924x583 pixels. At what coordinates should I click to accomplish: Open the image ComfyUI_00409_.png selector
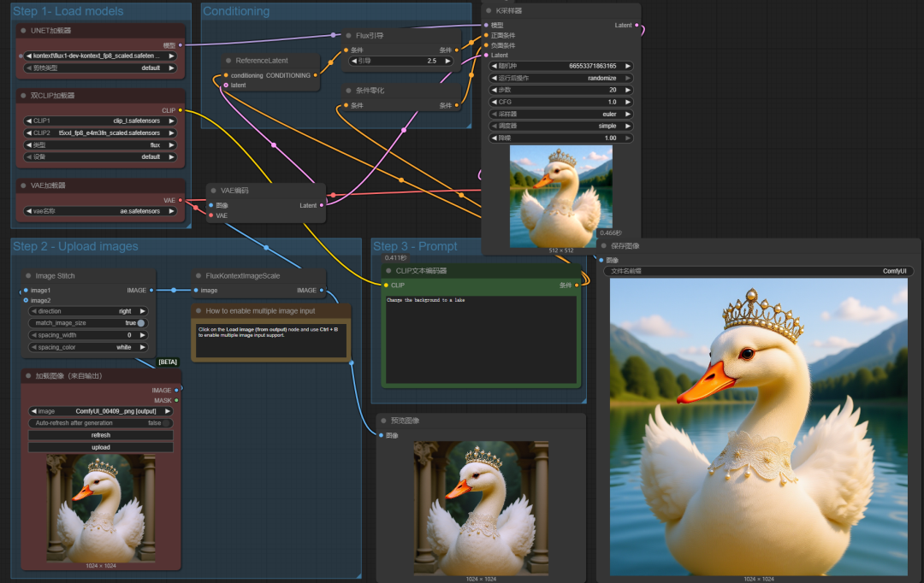101,411
